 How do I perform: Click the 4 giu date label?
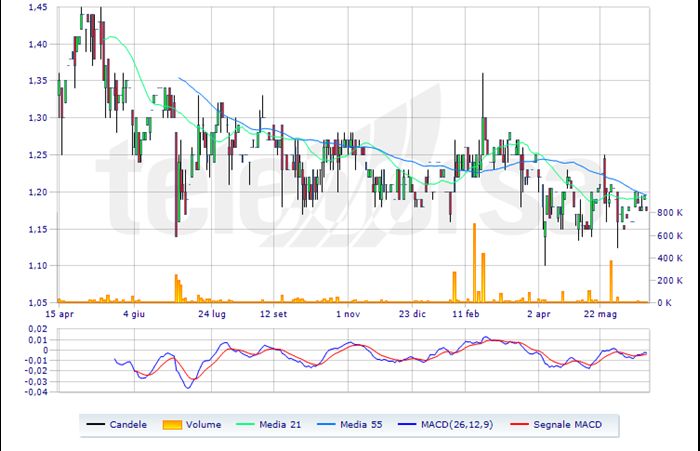134,314
